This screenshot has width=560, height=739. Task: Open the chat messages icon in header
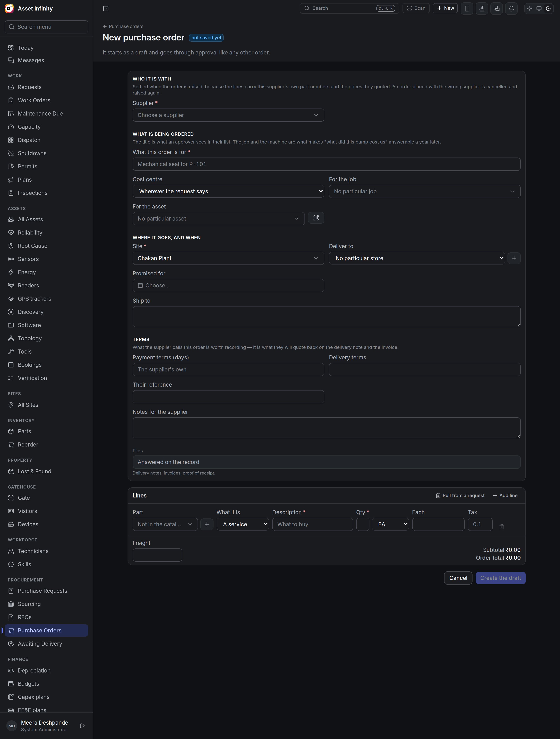click(497, 8)
